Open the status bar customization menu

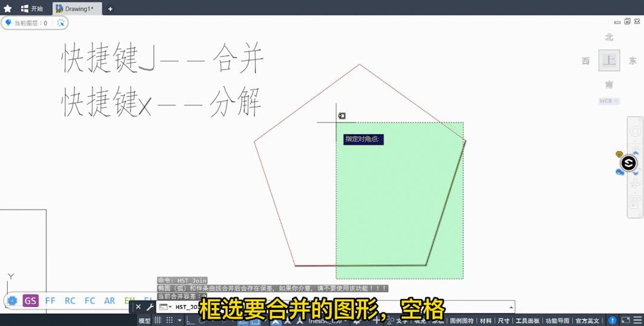637,320
